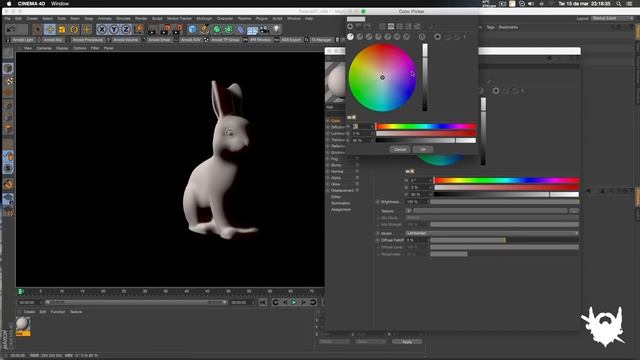The image size is (640, 360).
Task: Add a Camera object
Action: [264, 29]
